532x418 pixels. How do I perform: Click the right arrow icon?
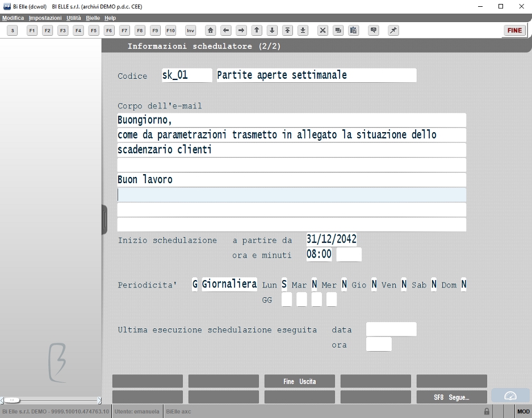pos(241,31)
